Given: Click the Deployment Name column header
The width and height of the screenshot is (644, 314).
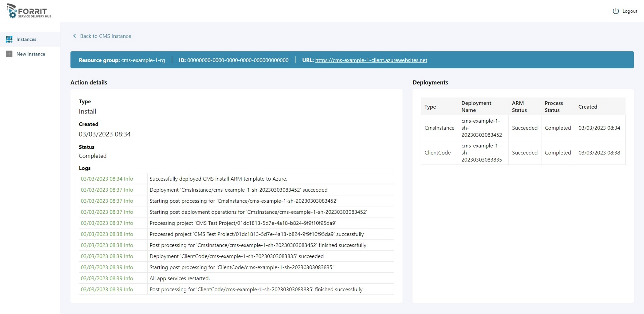Looking at the screenshot, I should click(x=476, y=106).
